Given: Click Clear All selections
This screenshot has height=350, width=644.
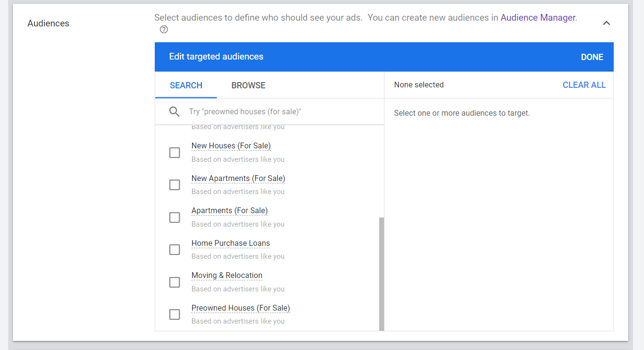Looking at the screenshot, I should 584,85.
